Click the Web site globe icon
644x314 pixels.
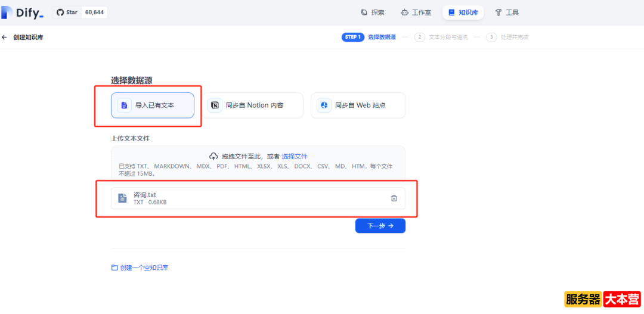pos(324,105)
